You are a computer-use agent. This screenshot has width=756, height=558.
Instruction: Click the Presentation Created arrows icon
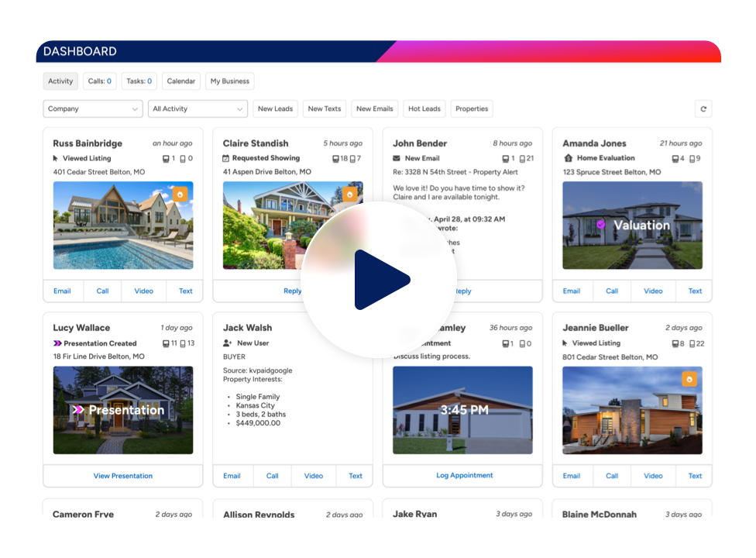(x=57, y=343)
